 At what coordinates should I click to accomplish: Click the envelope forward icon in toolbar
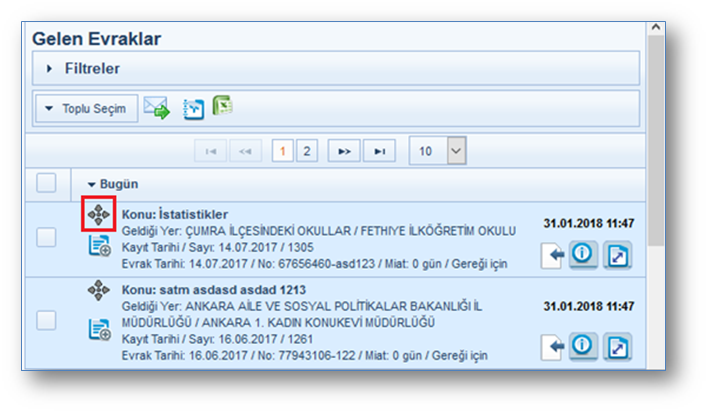pos(156,108)
